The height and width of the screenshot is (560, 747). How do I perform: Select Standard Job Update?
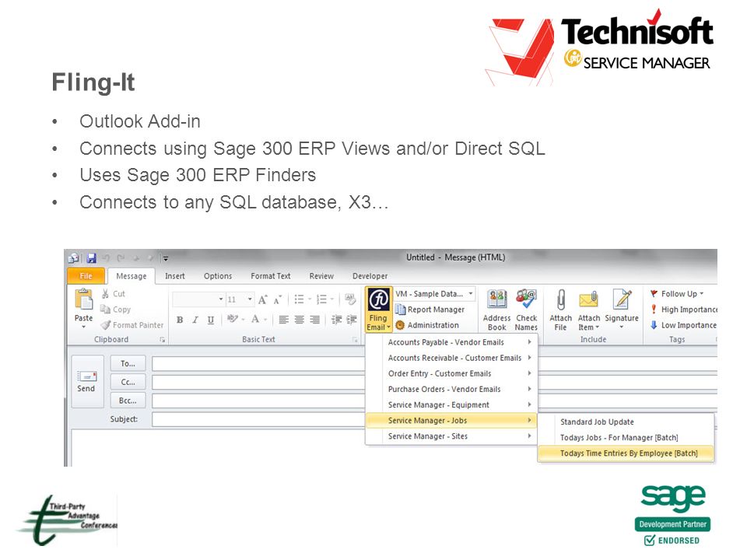coord(626,422)
